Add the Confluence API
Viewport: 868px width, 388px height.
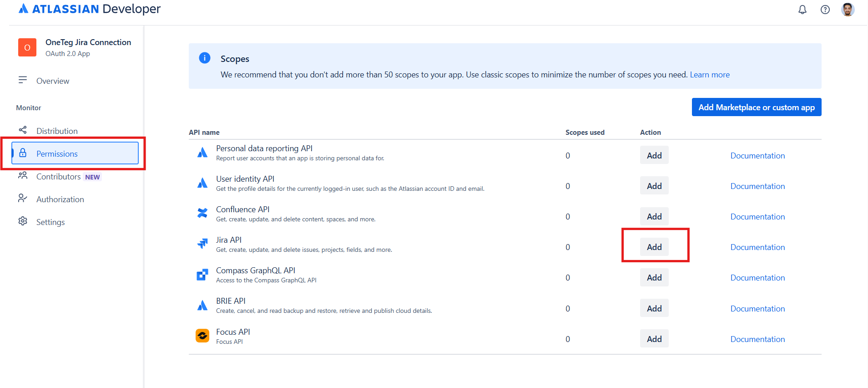(x=654, y=216)
